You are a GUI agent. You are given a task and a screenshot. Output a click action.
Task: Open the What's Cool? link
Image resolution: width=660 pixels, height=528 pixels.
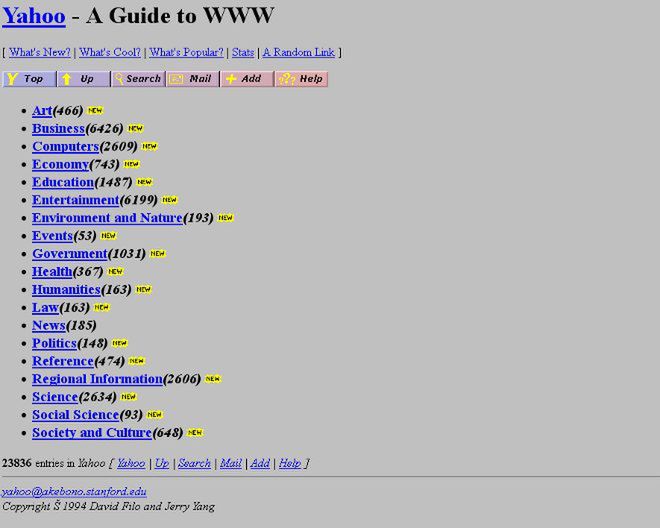coord(109,52)
